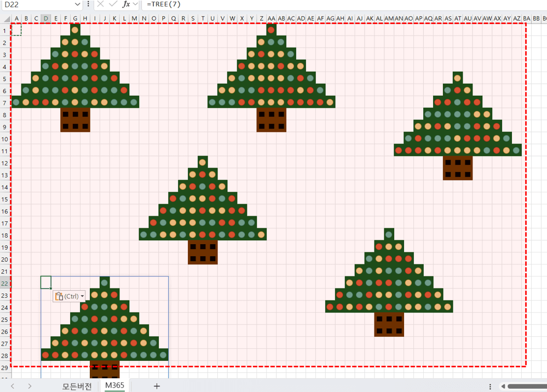Open the Paste Options (Ctrl) button
Viewport: 547px width, 392px height.
pyautogui.click(x=69, y=296)
